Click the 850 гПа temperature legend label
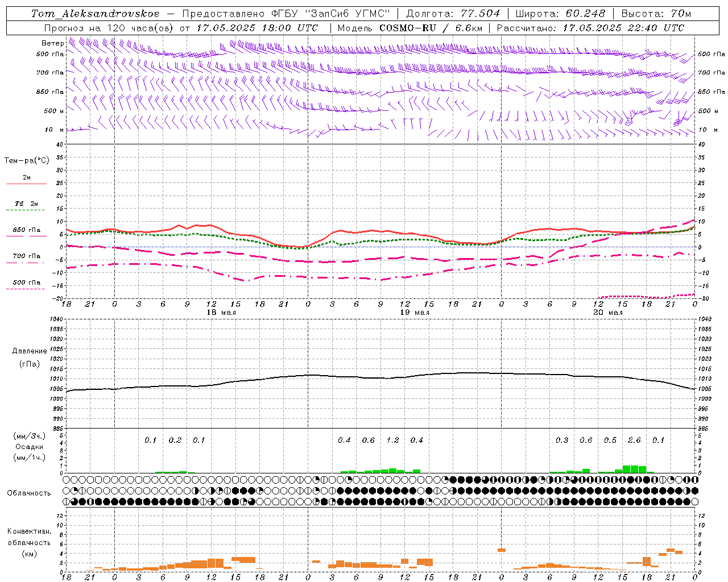This screenshot has height=582, width=728. [x=27, y=230]
